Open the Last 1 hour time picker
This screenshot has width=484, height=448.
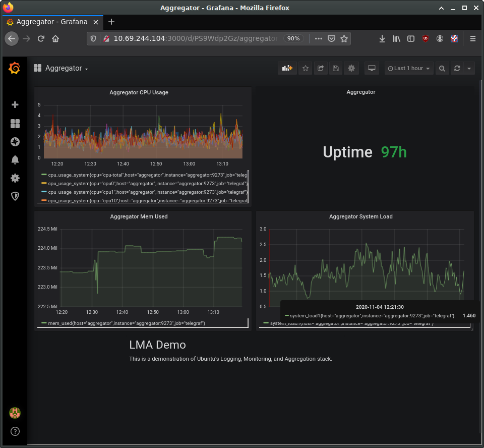pos(409,68)
